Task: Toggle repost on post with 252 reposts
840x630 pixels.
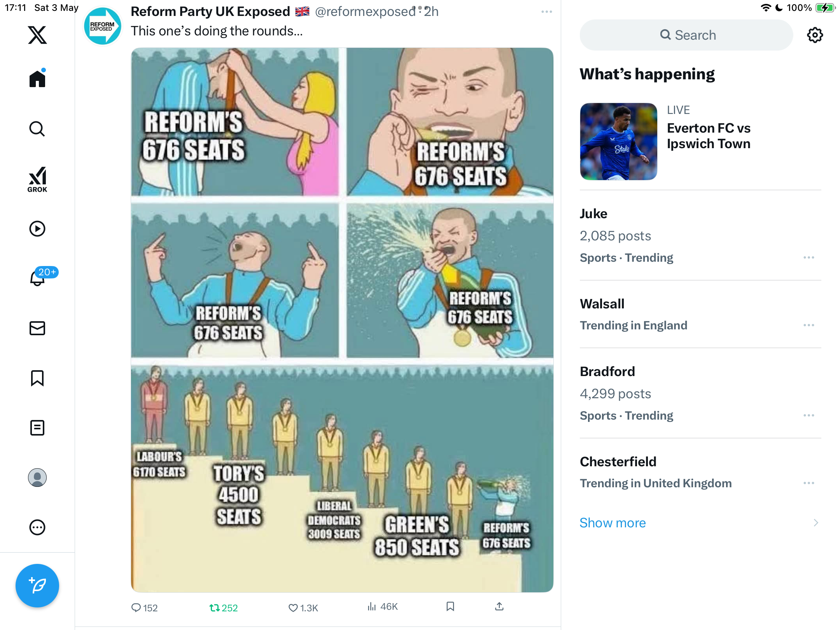Action: point(214,607)
